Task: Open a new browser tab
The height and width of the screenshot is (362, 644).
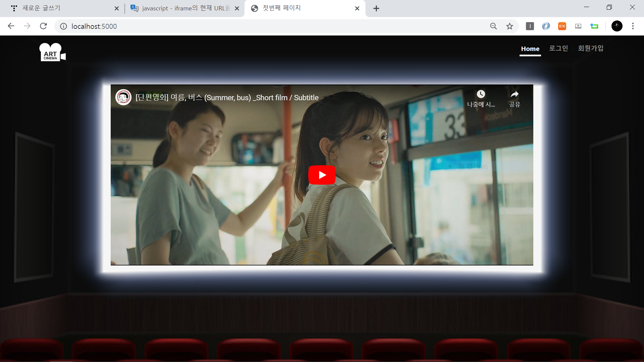Action: pyautogui.click(x=376, y=8)
